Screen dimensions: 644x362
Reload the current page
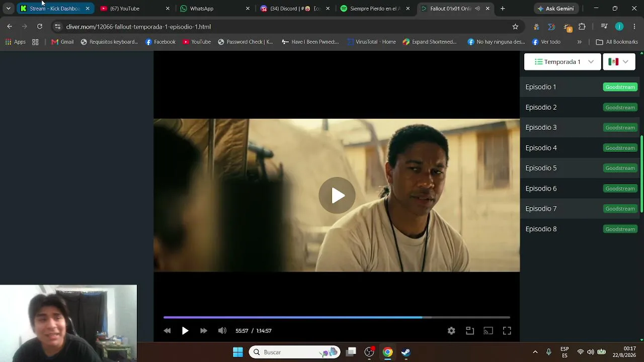(x=40, y=27)
